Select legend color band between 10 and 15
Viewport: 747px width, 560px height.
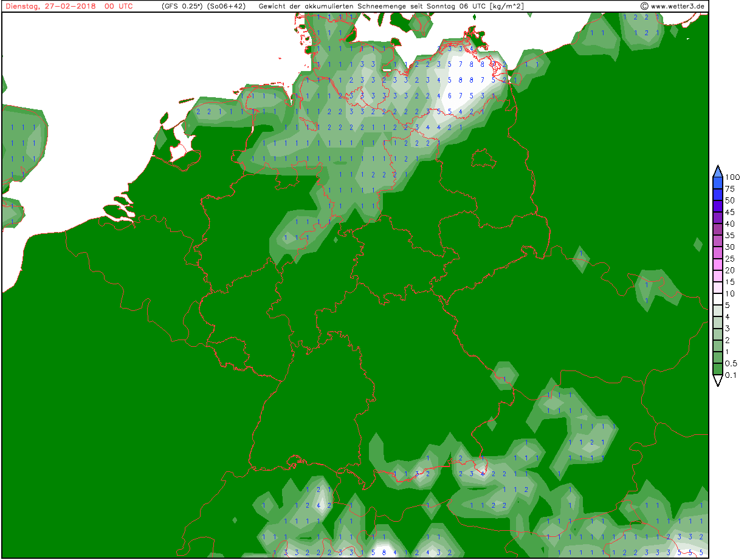point(718,288)
